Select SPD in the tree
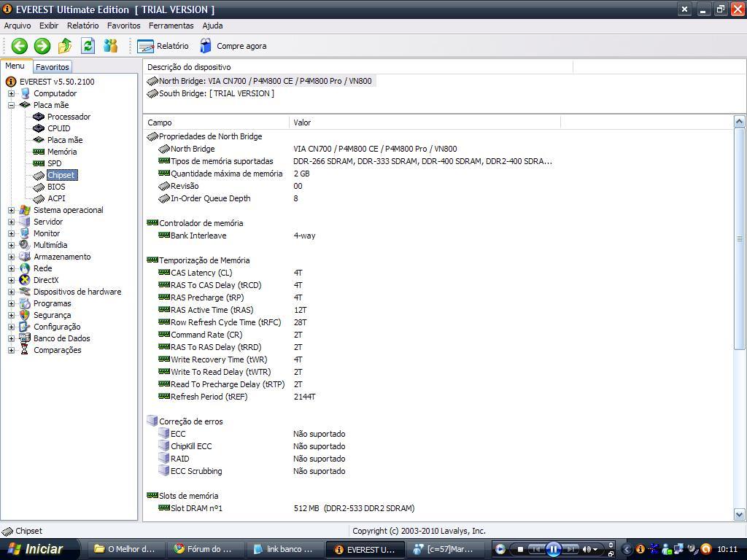 pos(54,163)
